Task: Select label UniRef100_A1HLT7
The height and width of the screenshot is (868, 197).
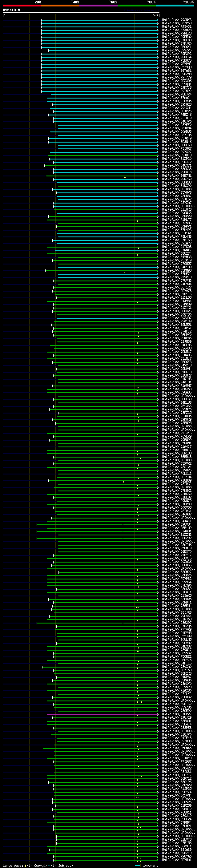Action: coord(176,220)
